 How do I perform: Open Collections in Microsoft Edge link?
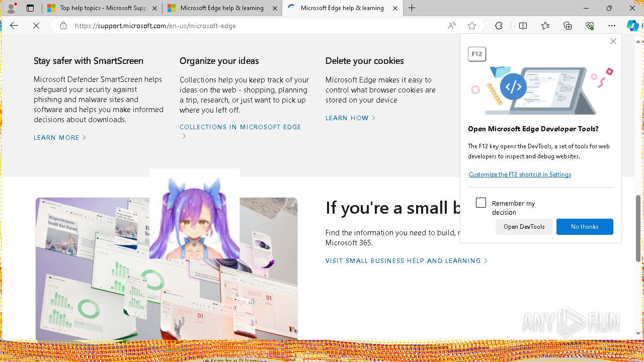(x=240, y=131)
